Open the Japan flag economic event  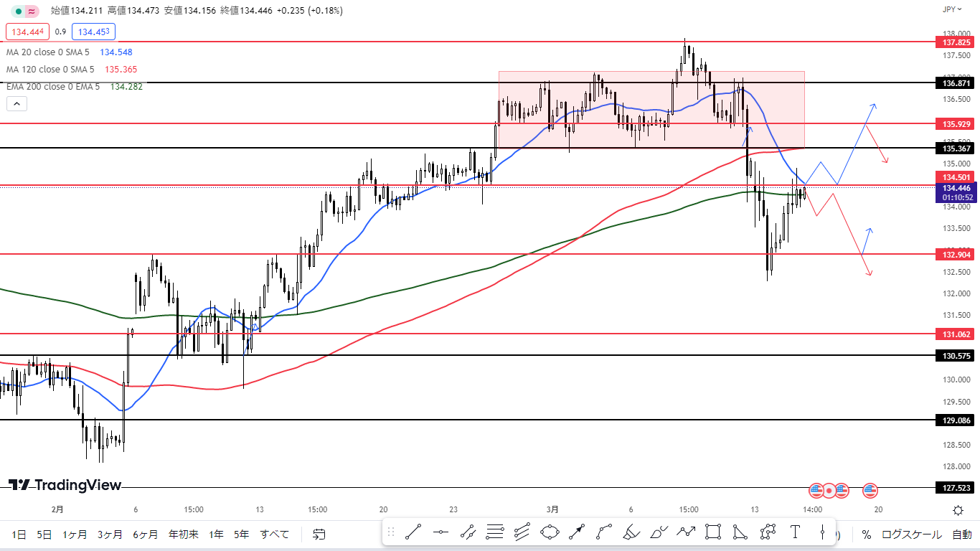pos(829,491)
